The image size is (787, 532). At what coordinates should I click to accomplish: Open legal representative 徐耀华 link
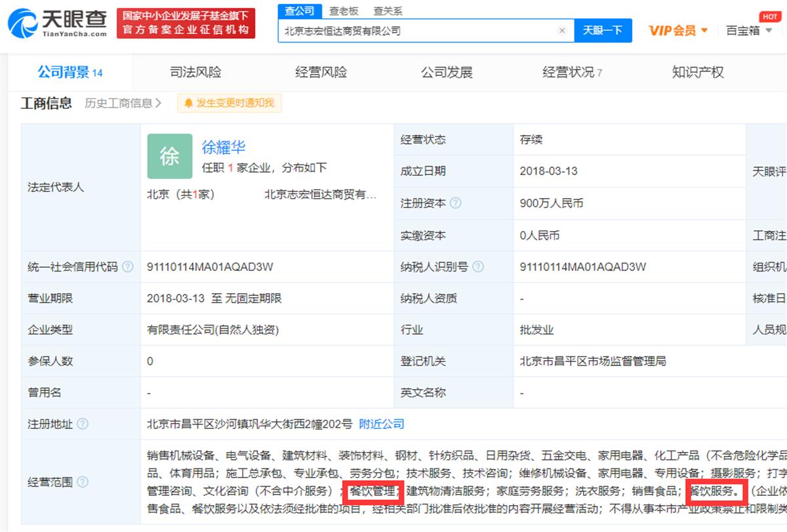pos(223,147)
